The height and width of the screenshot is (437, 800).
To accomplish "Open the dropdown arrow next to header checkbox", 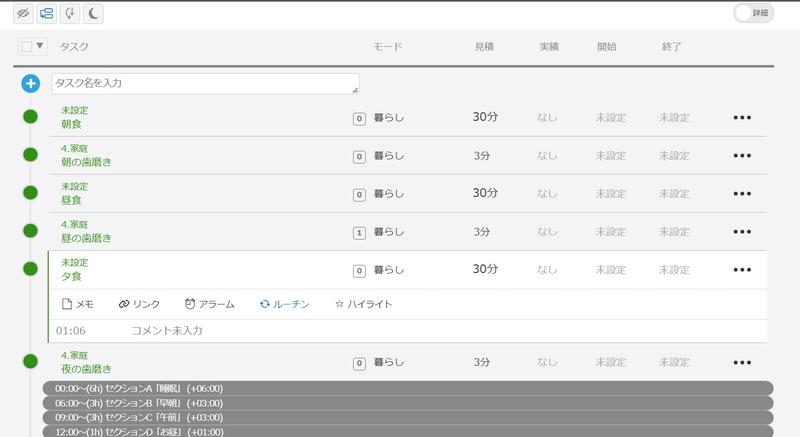I will (x=40, y=46).
